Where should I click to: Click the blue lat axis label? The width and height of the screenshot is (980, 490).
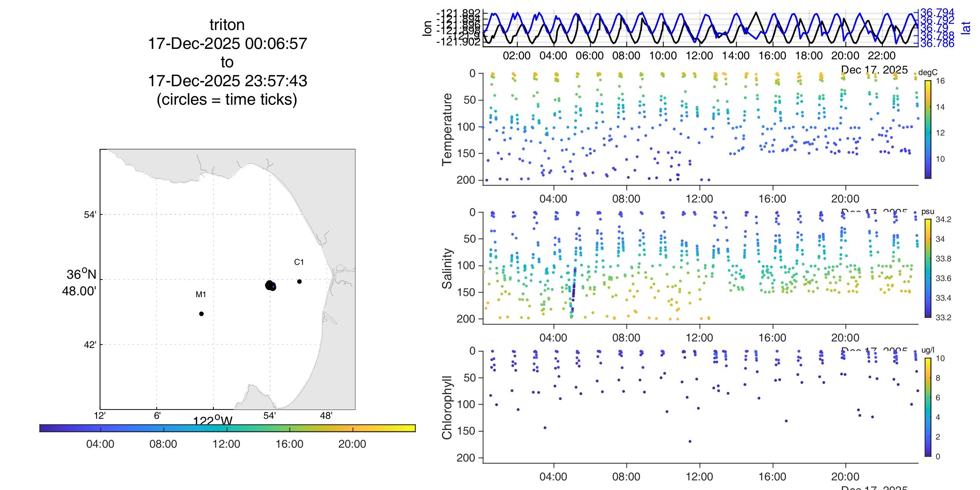pyautogui.click(x=965, y=28)
